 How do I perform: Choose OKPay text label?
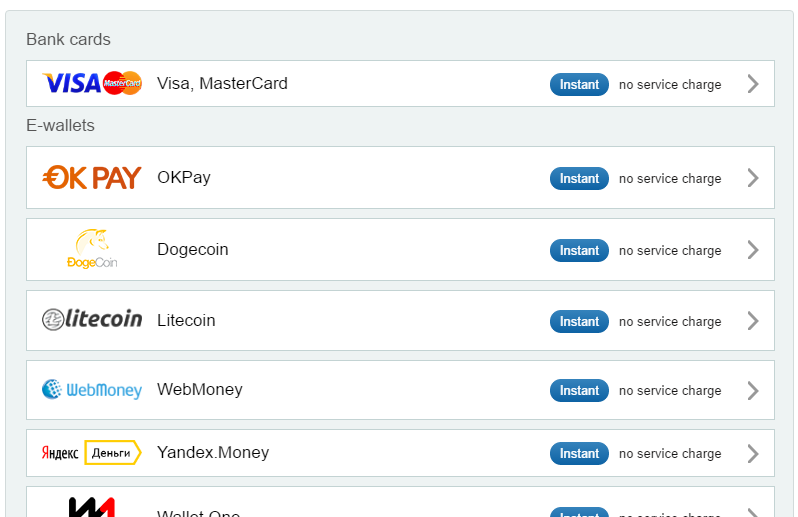coord(184,178)
